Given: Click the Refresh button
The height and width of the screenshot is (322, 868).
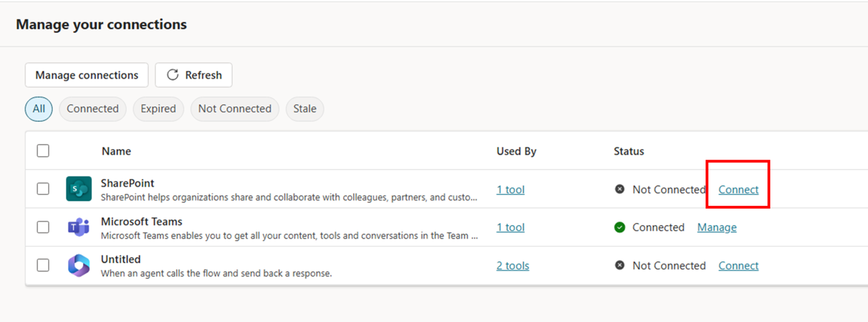Looking at the screenshot, I should click(x=194, y=75).
